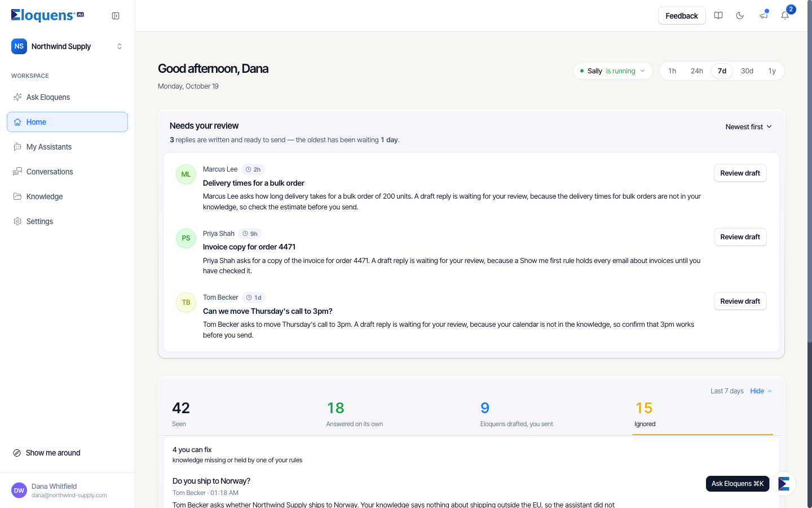The image size is (812, 508).
Task: Click the Eloquens logo
Action: coord(47,15)
